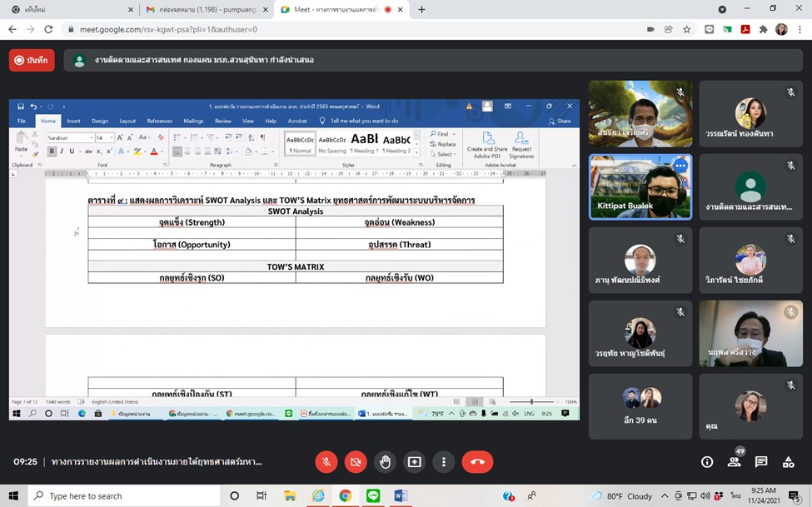Viewport: 812px width, 507px height.
Task: Open the chat with everyone panel
Action: (761, 462)
